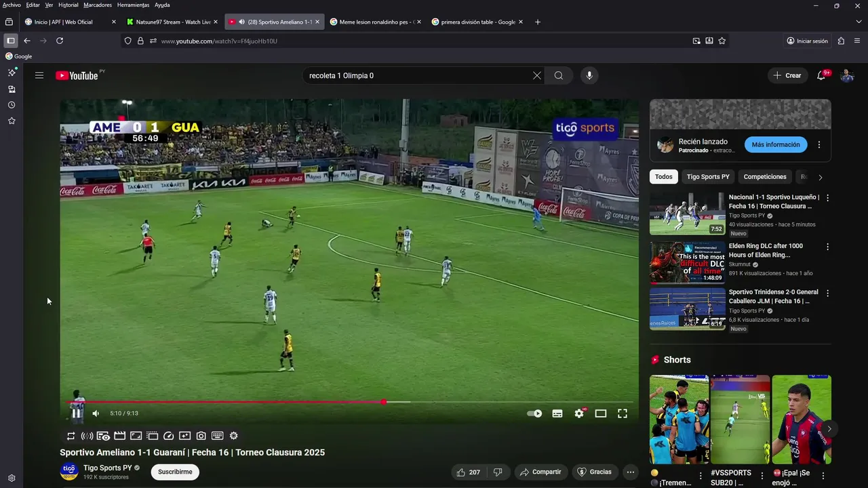
Task: Open options for the Sportivo Trinidense video
Action: (x=827, y=293)
